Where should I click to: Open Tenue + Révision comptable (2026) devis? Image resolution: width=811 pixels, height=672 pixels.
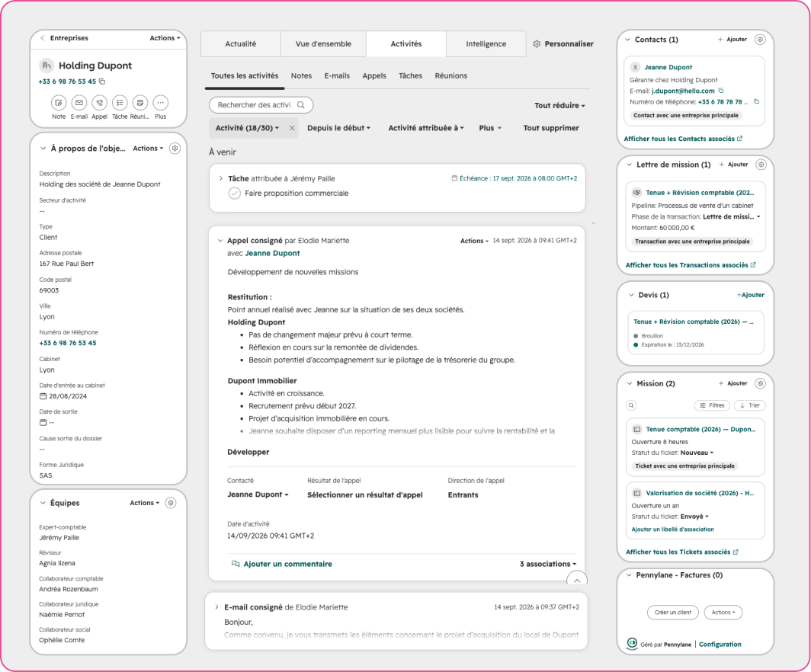click(694, 322)
